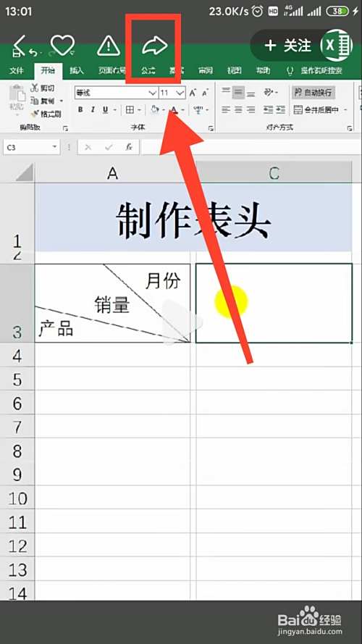This screenshot has width=362, height=644.
Task: Tap the warning triangle report icon
Action: 109,45
